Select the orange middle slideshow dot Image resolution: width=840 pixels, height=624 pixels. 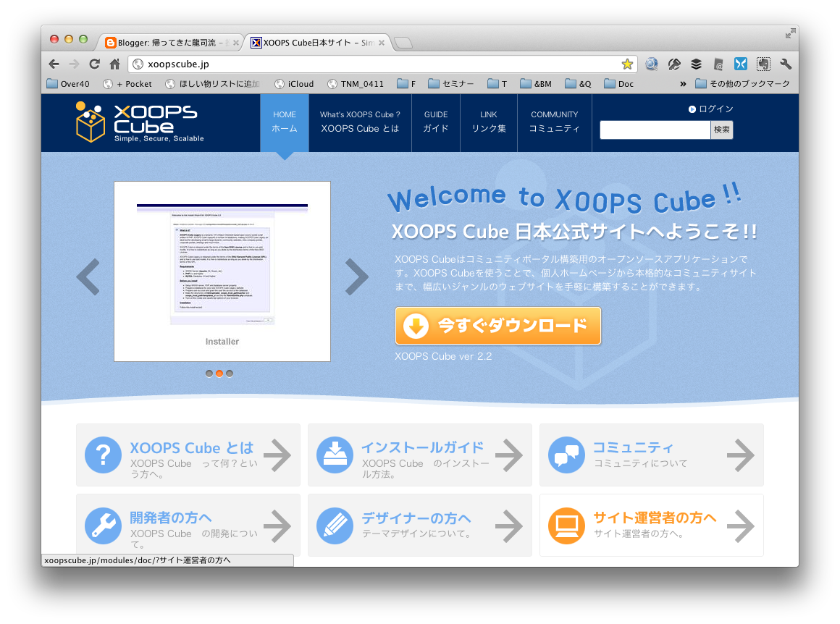(219, 374)
